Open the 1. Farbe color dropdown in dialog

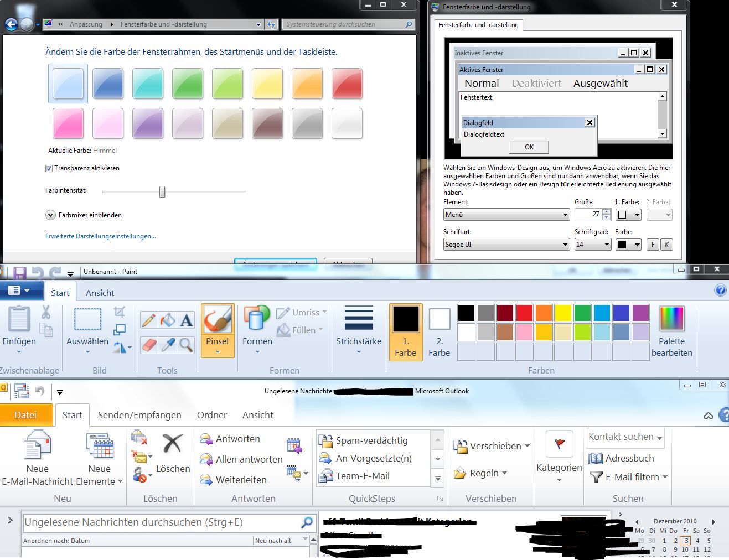pos(628,215)
